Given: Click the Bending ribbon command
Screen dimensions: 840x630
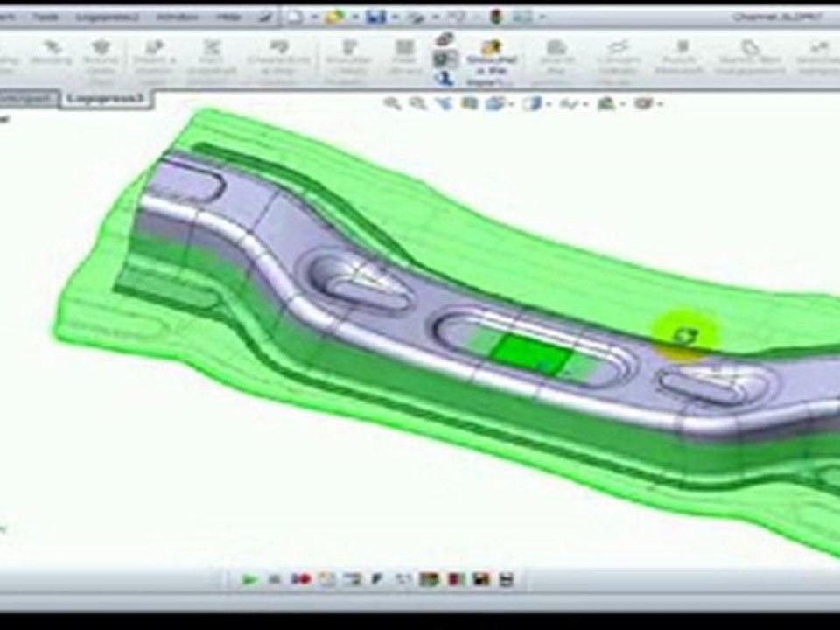Looking at the screenshot, I should 52,53.
